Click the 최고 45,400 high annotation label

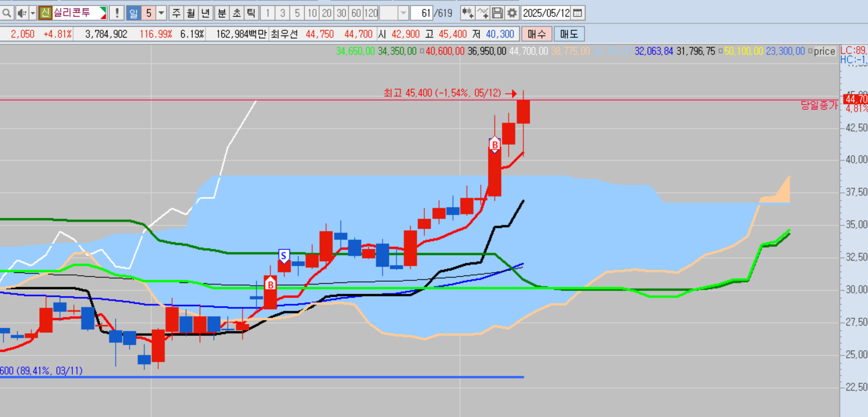[x=443, y=93]
